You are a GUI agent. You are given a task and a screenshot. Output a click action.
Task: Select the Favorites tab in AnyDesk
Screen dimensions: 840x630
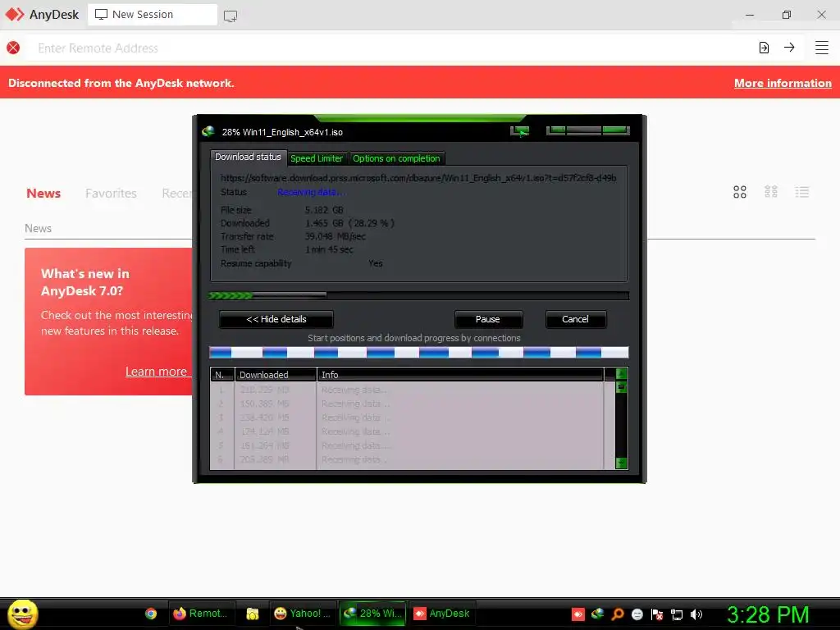tap(111, 194)
